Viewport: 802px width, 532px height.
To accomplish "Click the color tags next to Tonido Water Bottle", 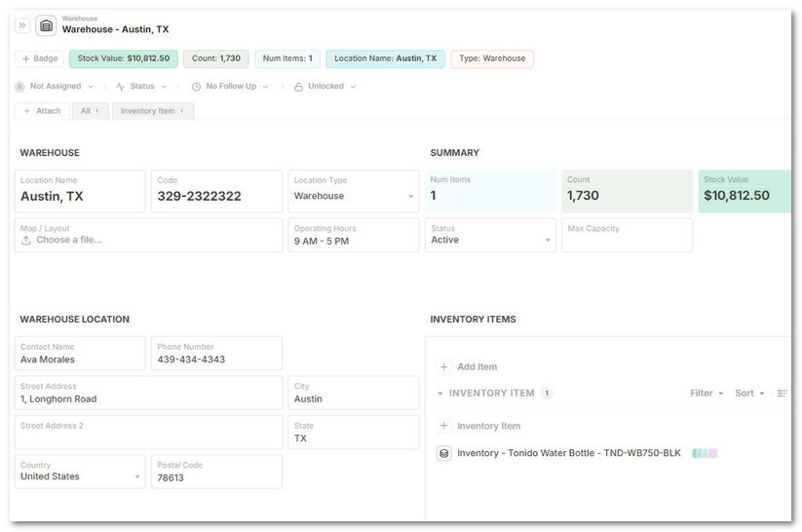I will click(x=705, y=453).
